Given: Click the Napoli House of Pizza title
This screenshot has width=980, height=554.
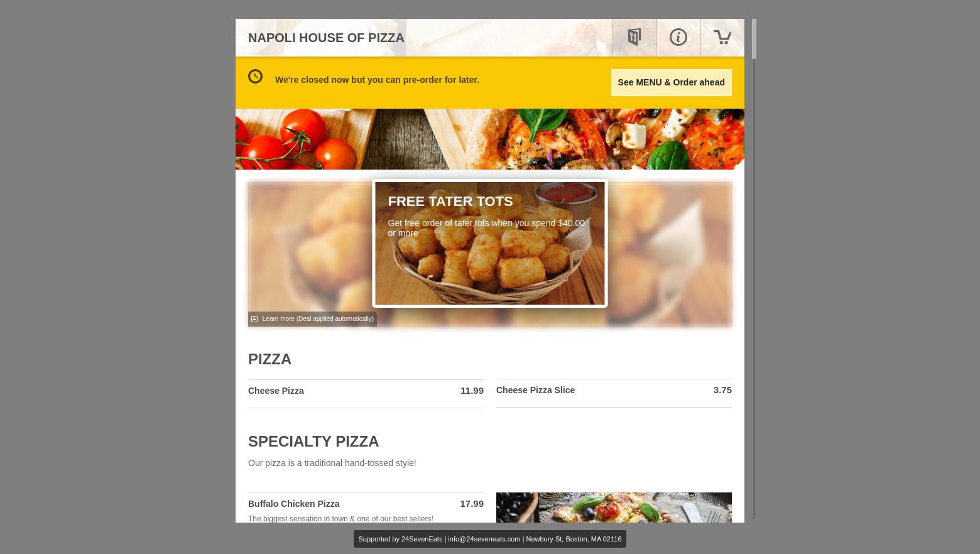Looking at the screenshot, I should click(326, 38).
